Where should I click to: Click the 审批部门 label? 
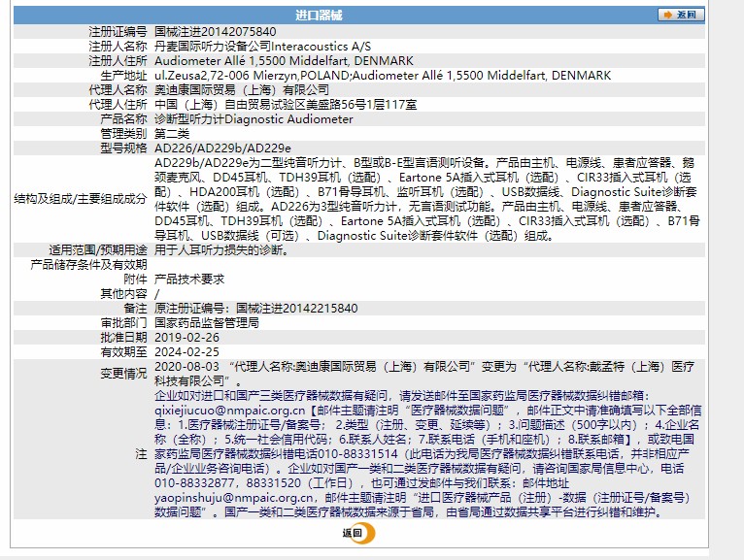tap(123, 323)
